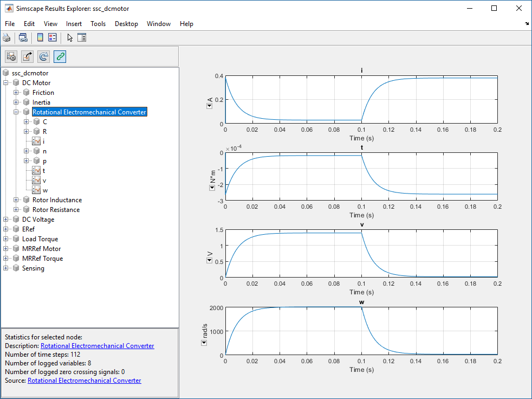Expand the MRRef Motor node
This screenshot has height=399, width=532.
point(6,249)
